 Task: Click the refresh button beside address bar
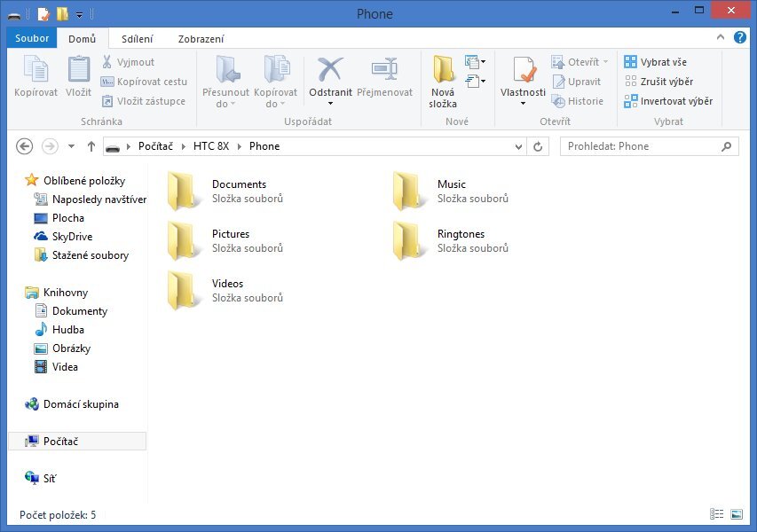538,146
